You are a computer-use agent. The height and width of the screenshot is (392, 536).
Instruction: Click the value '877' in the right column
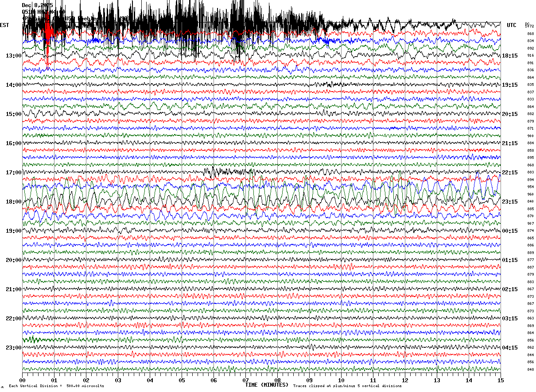coord(530,260)
